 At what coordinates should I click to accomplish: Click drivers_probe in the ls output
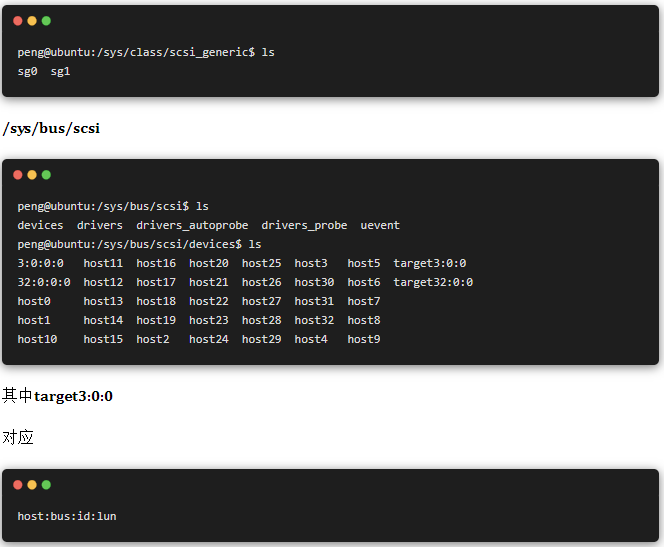click(x=304, y=225)
